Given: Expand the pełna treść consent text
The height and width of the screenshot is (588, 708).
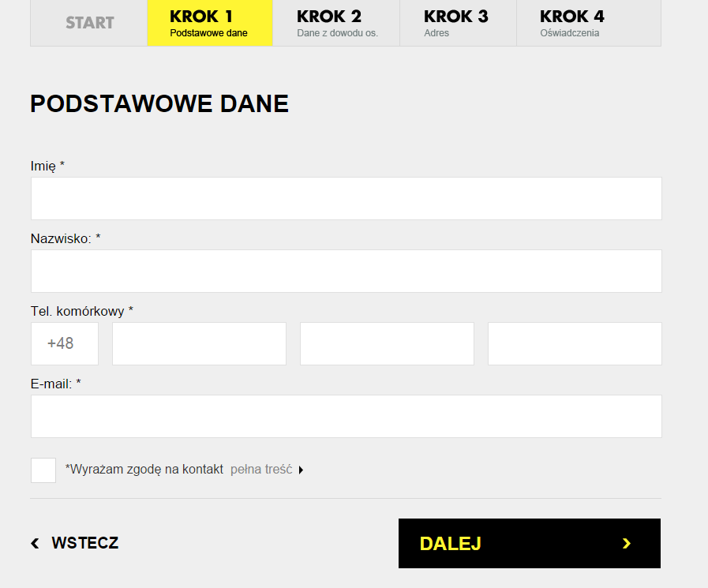Looking at the screenshot, I should point(261,470).
